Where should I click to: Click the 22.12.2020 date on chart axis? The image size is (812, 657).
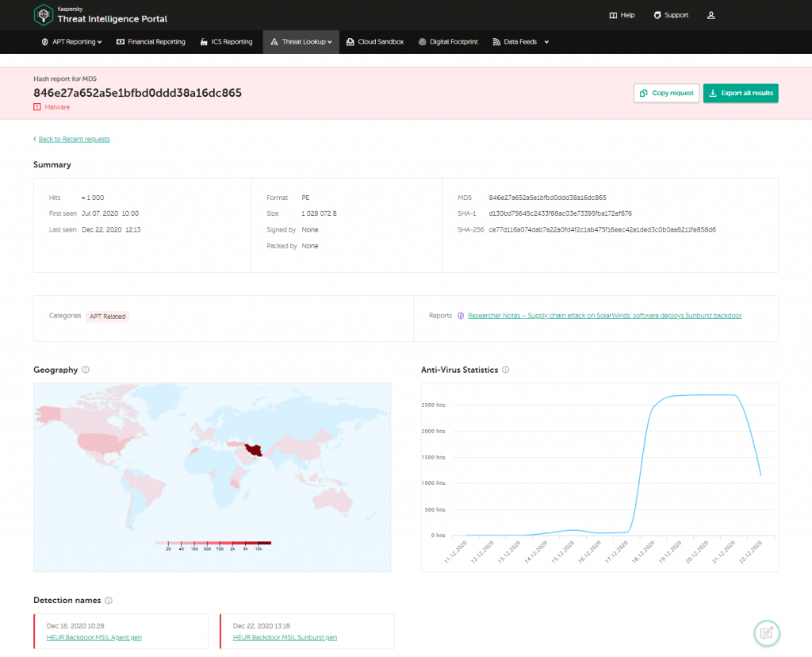pos(750,551)
